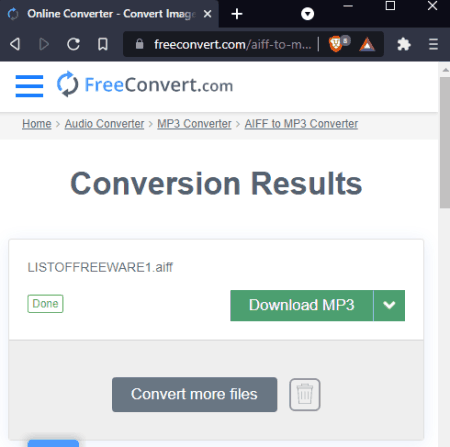Viewport: 450px width, 447px height.
Task: Select the Online Converter browser tab
Action: 110,14
